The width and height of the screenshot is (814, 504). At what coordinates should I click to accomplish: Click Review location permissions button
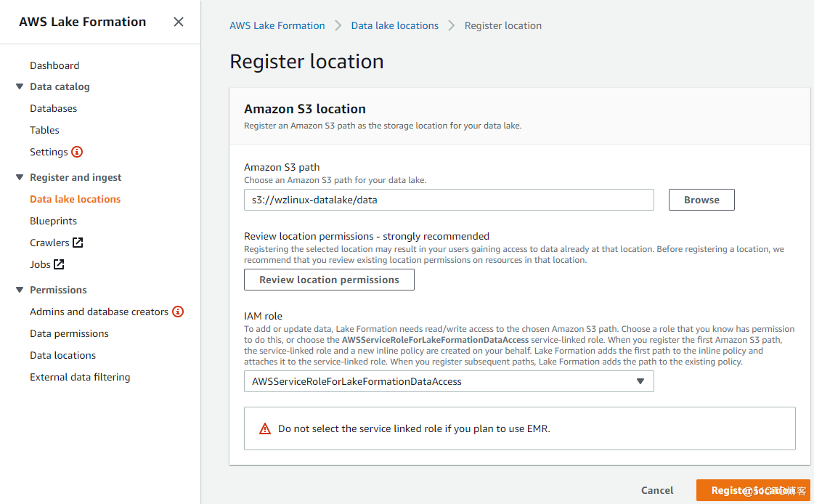329,280
